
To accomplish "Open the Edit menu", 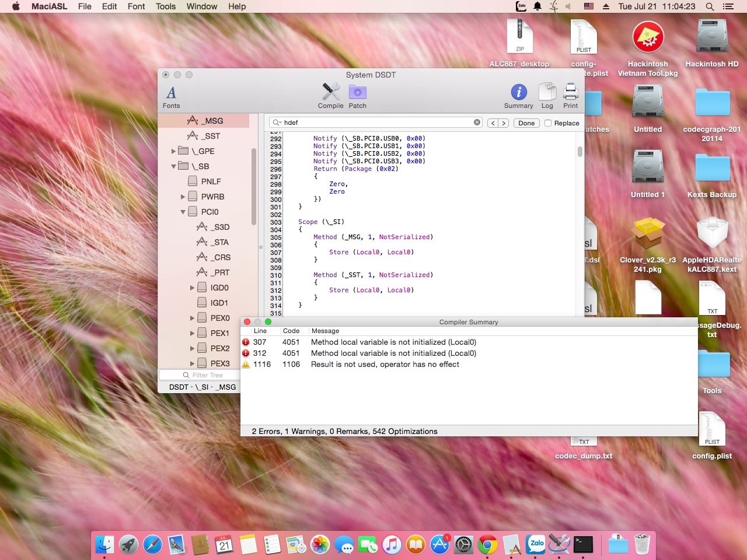I will pos(109,6).
